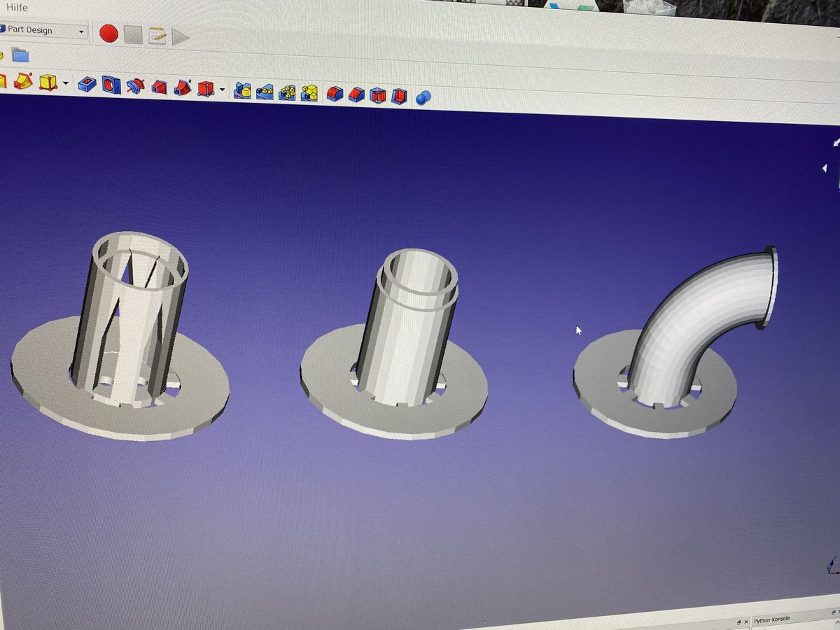Select the MultiTransform tool
This screenshot has width=840, height=630.
click(309, 93)
